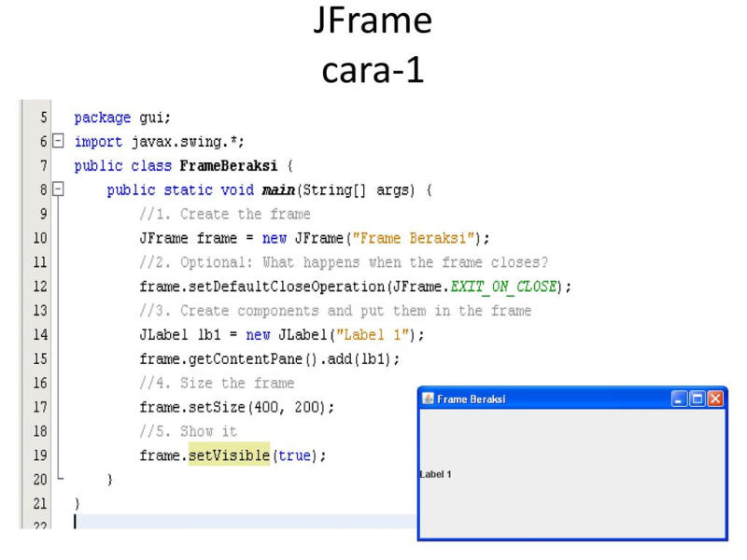Click the 'true' keyword on line 19
This screenshot has height=560, width=747.
pyautogui.click(x=294, y=455)
